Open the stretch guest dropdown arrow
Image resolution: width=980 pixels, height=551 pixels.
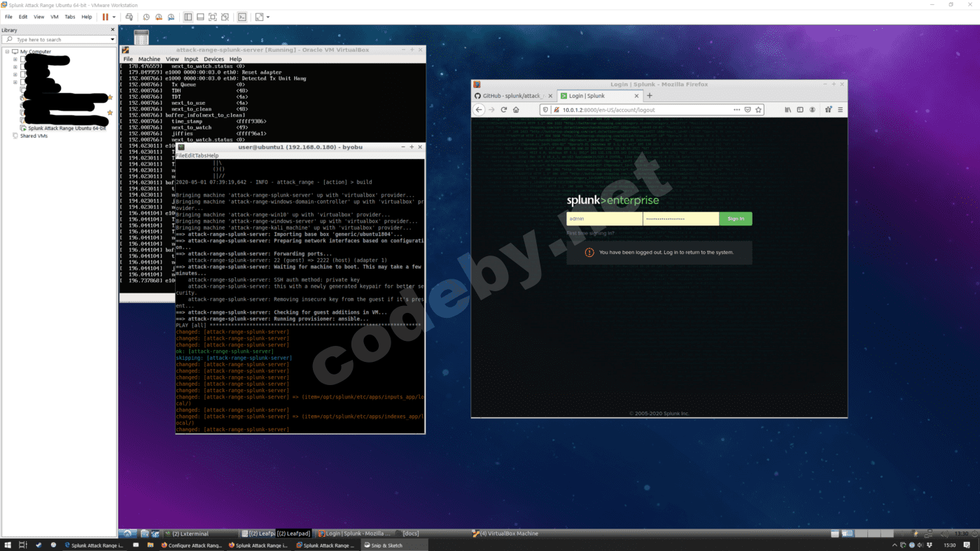267,17
